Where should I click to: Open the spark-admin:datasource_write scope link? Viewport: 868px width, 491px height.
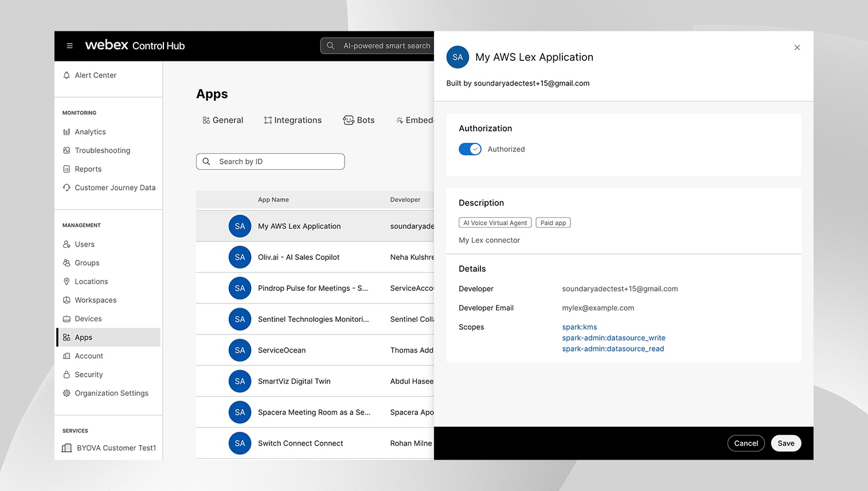[613, 338]
